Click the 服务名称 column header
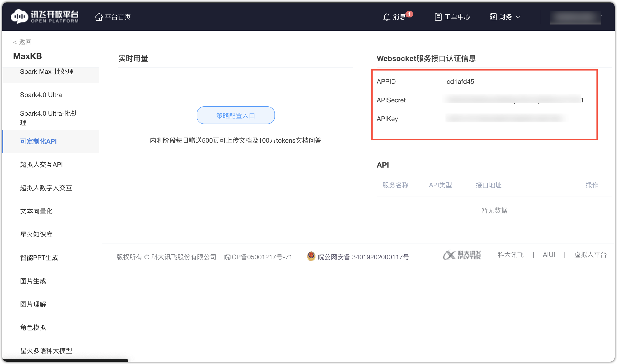617x364 pixels. tap(395, 185)
